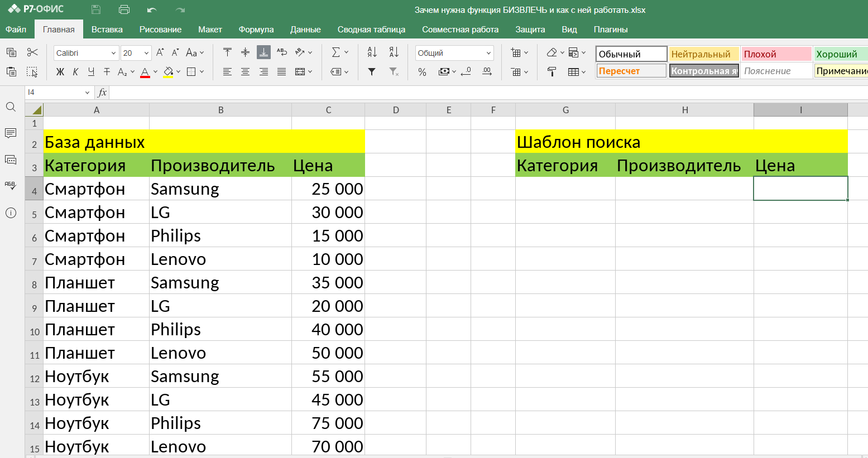Apply the Обычный cell style
Screen dimensions: 868x458
[x=631, y=54]
